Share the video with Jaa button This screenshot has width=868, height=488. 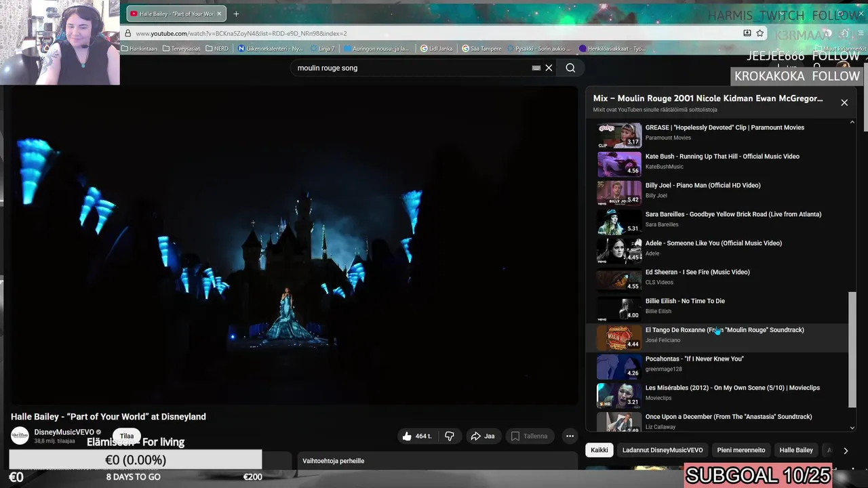483,436
